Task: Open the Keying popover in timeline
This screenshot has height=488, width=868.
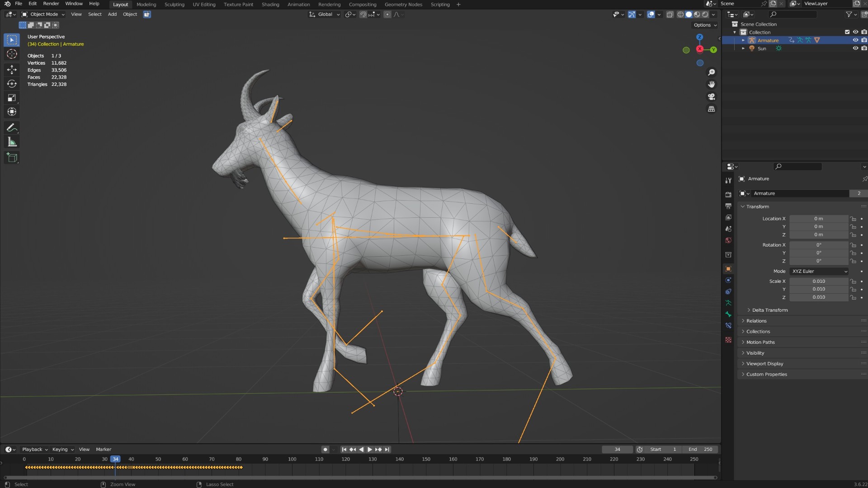Action: click(62, 450)
